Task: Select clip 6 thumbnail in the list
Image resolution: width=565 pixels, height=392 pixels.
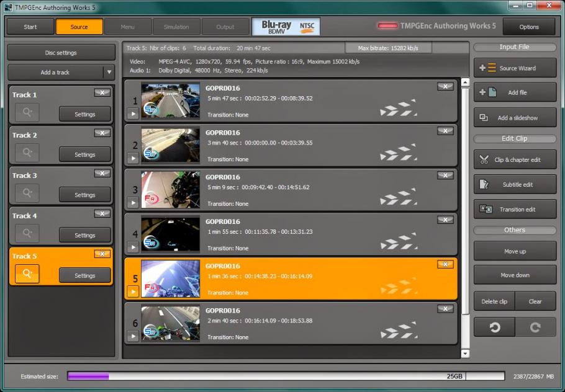Action: click(170, 323)
